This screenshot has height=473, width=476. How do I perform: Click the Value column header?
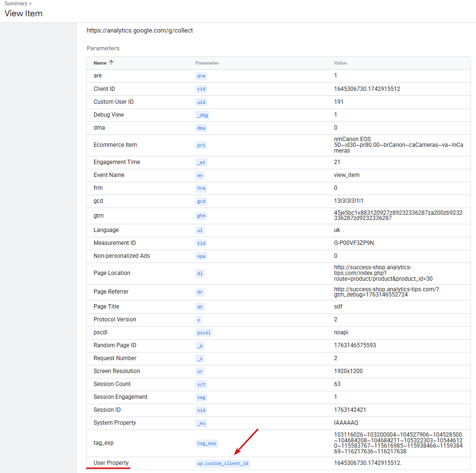click(x=340, y=63)
